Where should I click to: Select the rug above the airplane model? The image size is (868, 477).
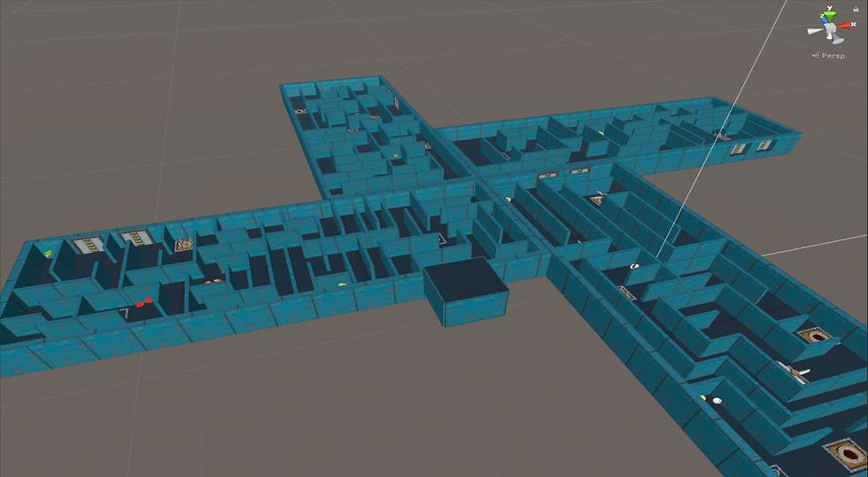pos(814,335)
